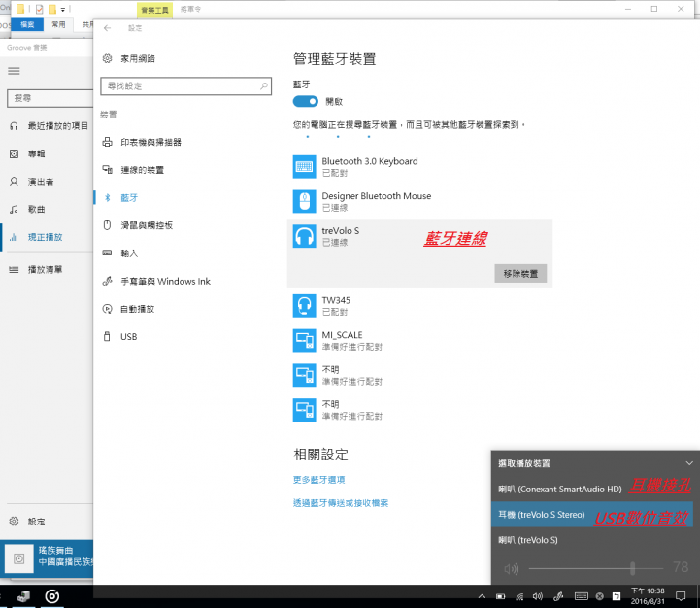Open Albums in Groove
This screenshot has height=608, width=700.
click(x=37, y=153)
